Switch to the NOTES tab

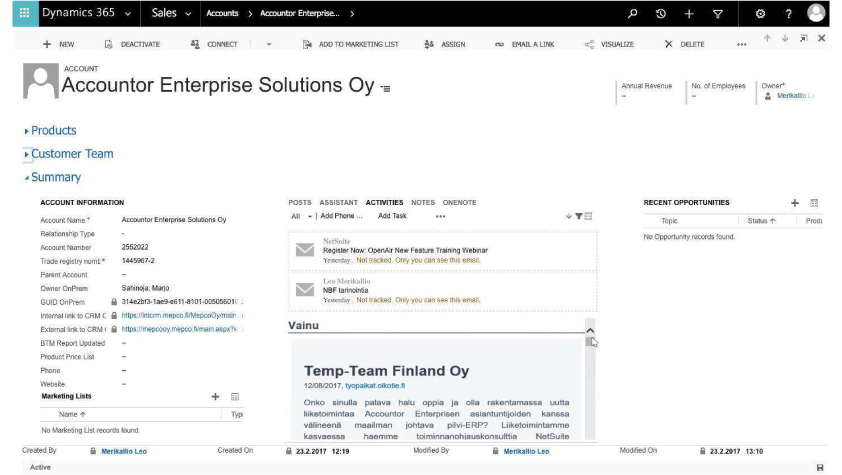423,202
